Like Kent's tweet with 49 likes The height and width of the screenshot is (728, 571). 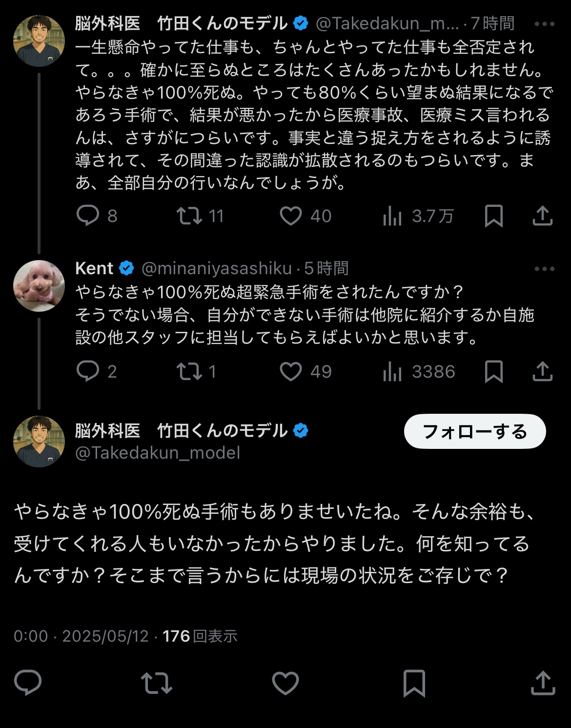(x=291, y=371)
